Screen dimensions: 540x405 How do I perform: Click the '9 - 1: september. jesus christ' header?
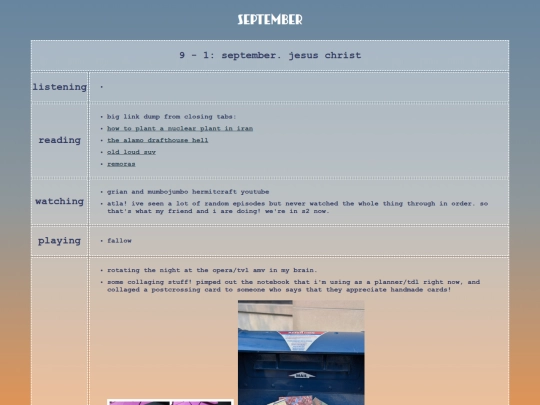(270, 55)
